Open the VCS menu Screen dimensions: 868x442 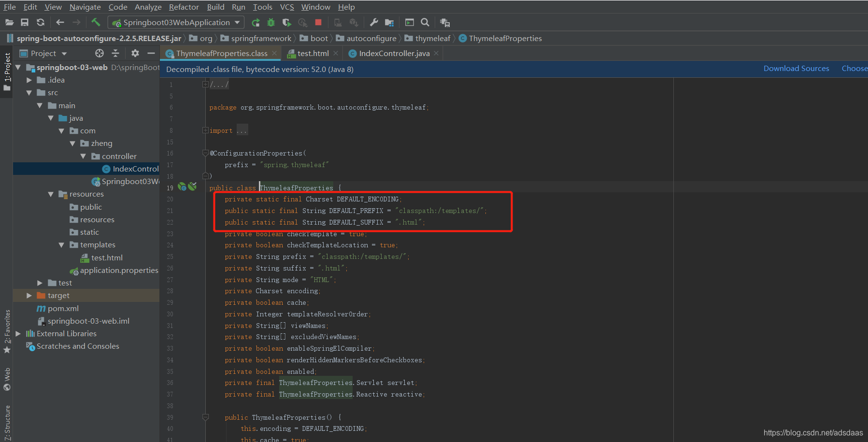pyautogui.click(x=287, y=7)
